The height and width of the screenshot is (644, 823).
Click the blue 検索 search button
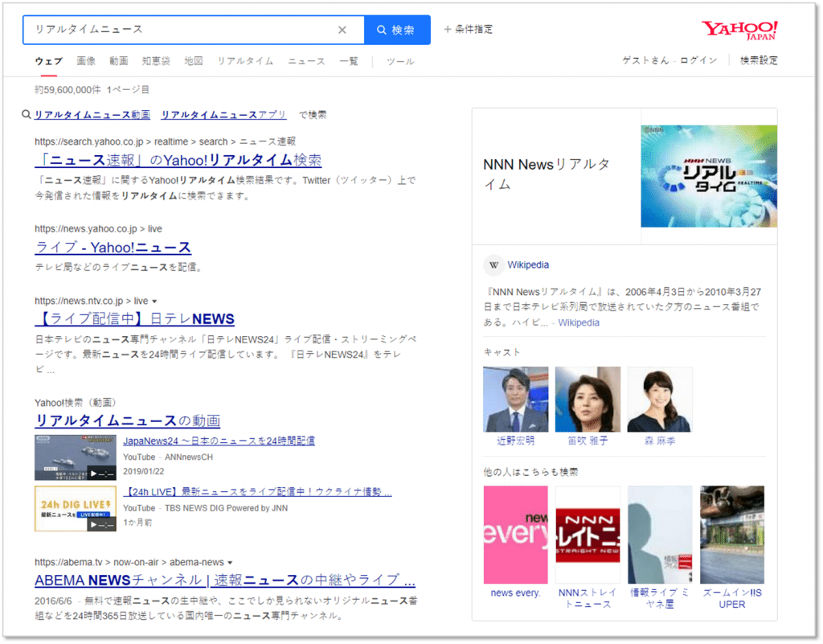tap(397, 30)
